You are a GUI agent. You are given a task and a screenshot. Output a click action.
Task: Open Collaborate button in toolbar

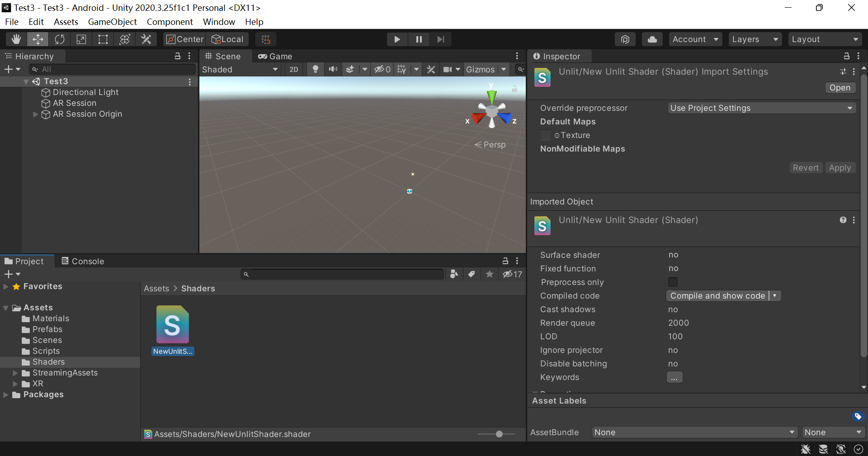(625, 39)
